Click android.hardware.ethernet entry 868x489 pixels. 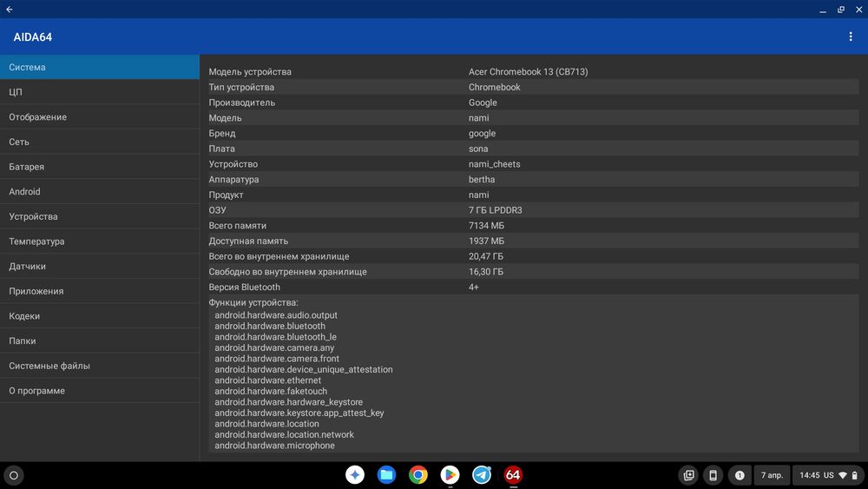pyautogui.click(x=268, y=380)
